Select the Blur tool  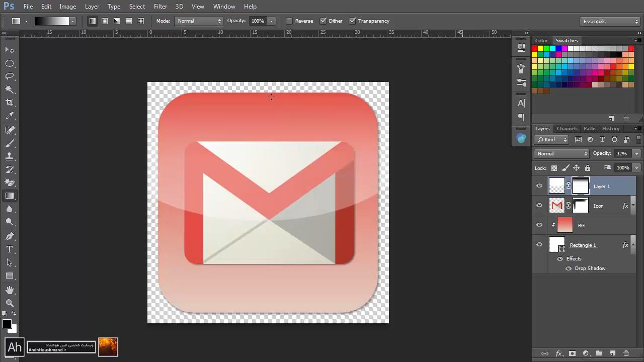tap(10, 209)
